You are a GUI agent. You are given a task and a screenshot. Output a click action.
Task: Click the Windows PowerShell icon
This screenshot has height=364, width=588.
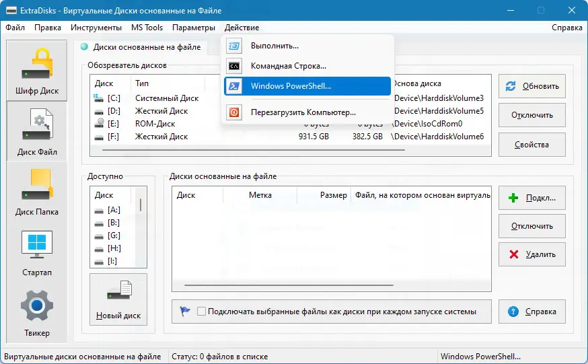(x=234, y=86)
